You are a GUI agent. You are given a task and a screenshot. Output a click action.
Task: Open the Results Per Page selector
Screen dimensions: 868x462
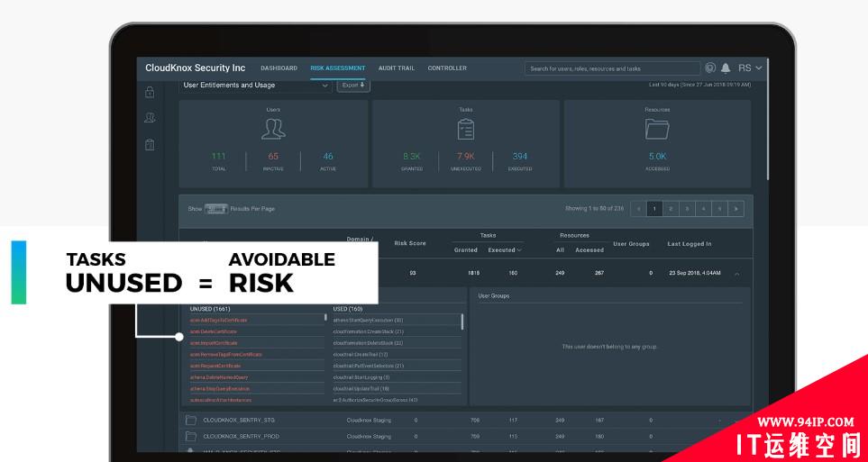click(x=216, y=209)
